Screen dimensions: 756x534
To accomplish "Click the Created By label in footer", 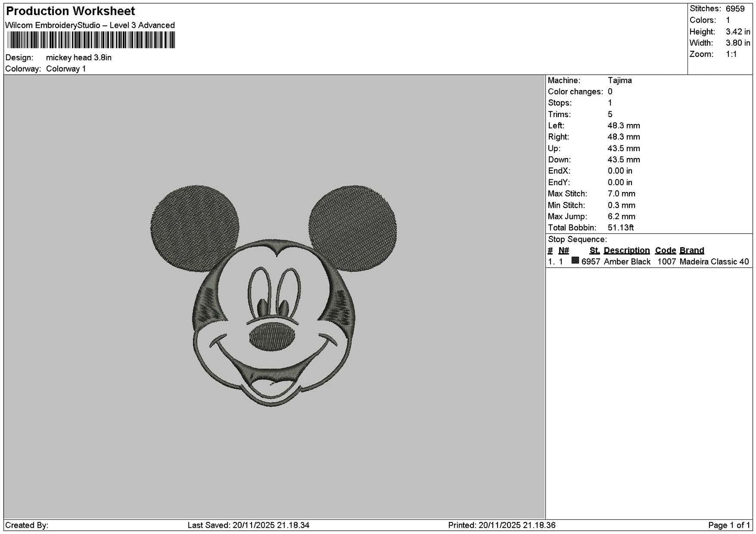I will click(27, 525).
